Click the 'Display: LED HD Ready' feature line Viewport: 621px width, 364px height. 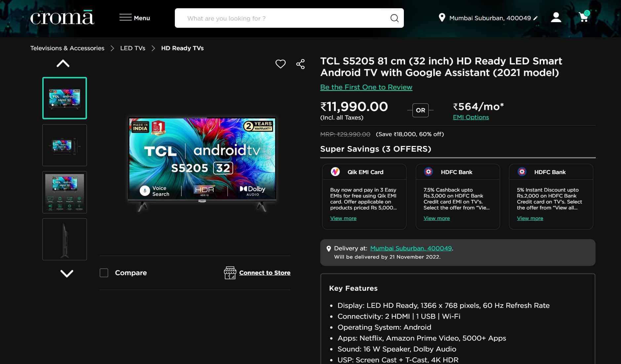pos(444,306)
